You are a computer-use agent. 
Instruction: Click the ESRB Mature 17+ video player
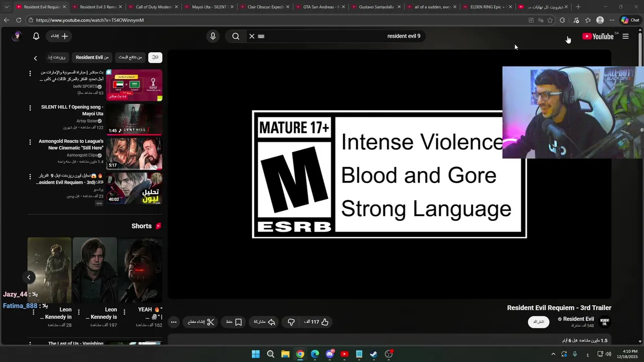click(389, 174)
